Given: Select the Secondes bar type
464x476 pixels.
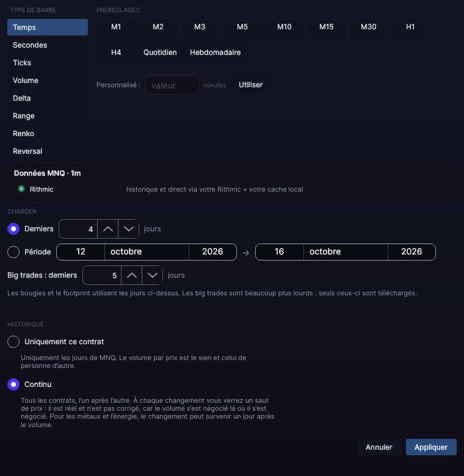Looking at the screenshot, I should click(48, 45).
